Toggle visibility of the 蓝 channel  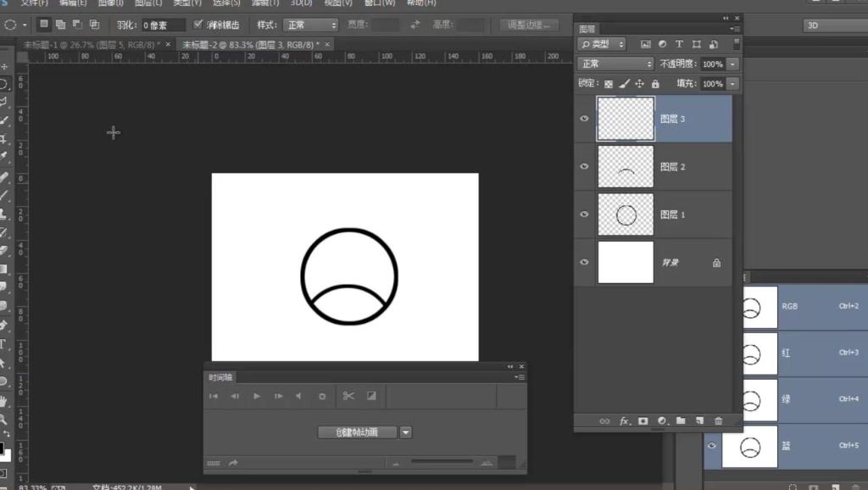pyautogui.click(x=712, y=446)
